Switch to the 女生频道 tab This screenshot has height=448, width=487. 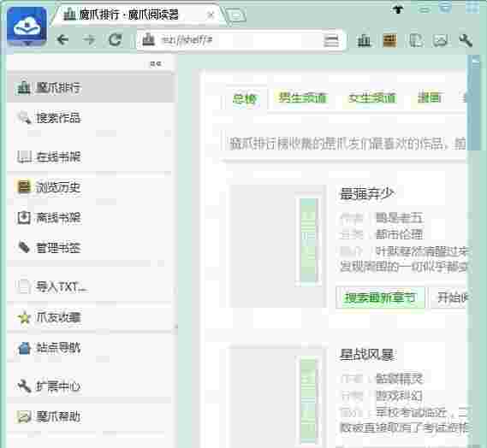(372, 98)
